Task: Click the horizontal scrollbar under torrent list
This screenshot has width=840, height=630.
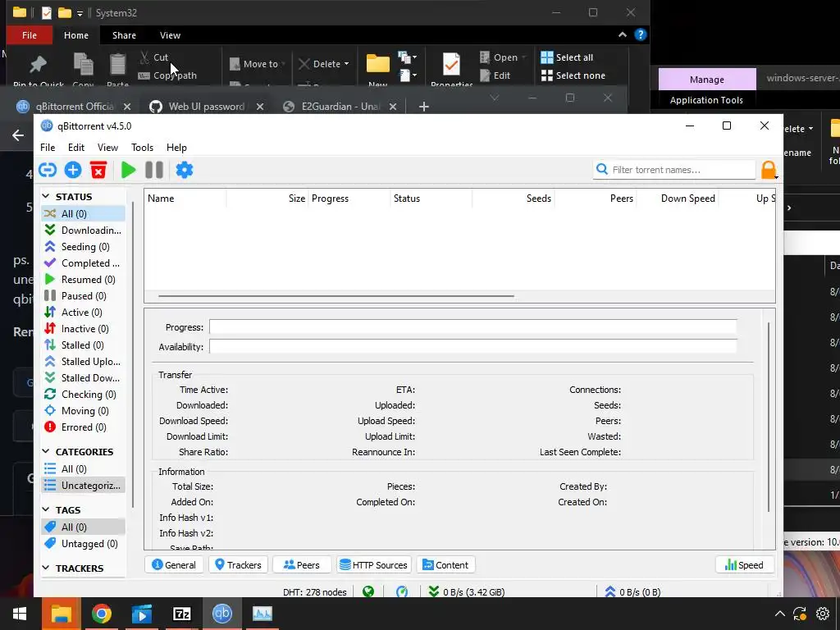Action: point(336,295)
